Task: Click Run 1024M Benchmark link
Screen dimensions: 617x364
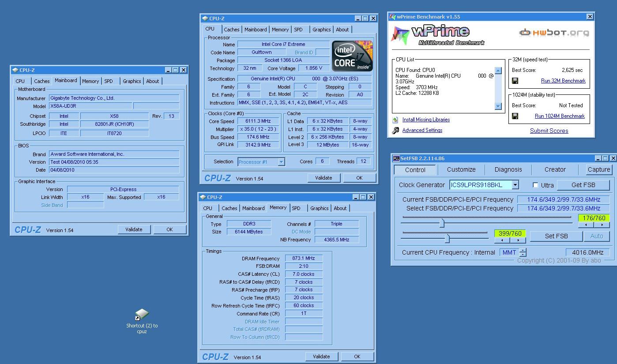Action: (560, 116)
